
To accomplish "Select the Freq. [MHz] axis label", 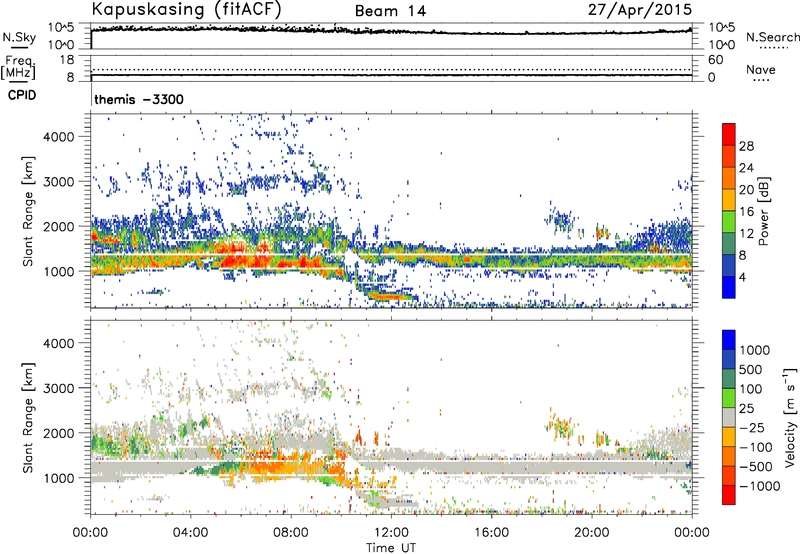I will [18, 68].
